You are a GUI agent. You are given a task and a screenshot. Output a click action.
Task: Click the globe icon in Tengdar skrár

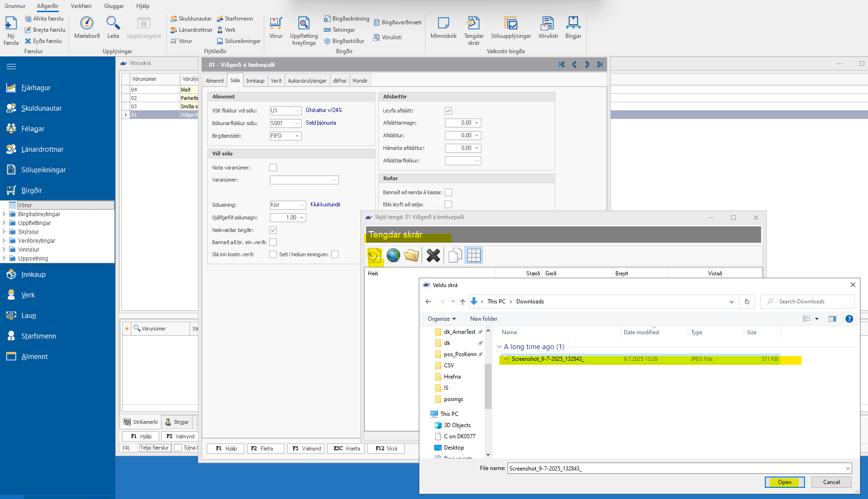tap(393, 255)
